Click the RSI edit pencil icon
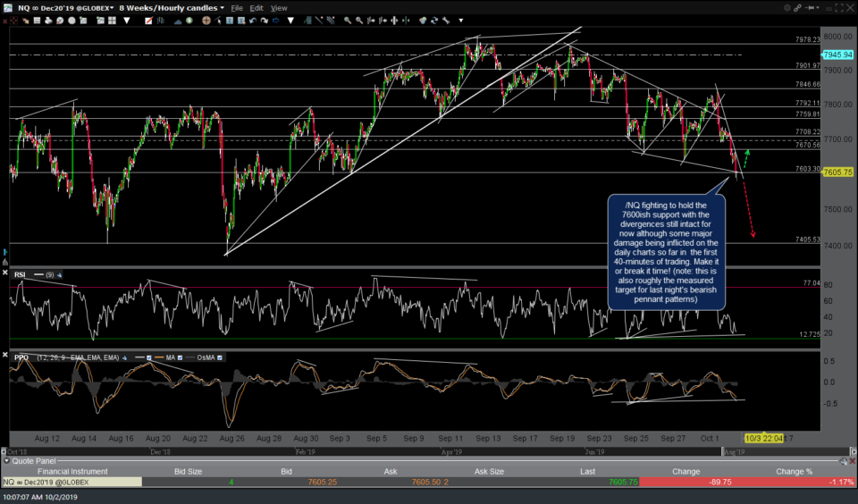This screenshot has height=504, width=858. point(59,274)
